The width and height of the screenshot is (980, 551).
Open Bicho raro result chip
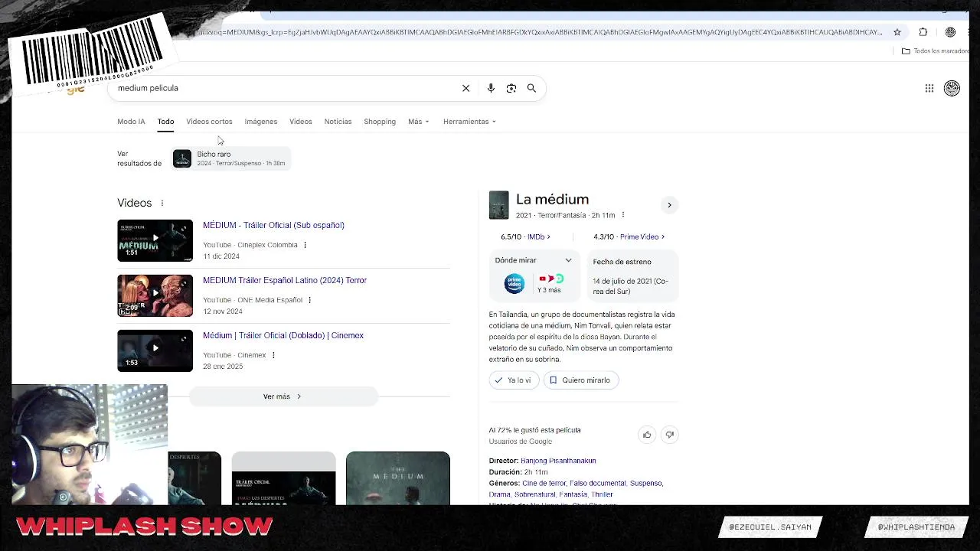(x=231, y=158)
